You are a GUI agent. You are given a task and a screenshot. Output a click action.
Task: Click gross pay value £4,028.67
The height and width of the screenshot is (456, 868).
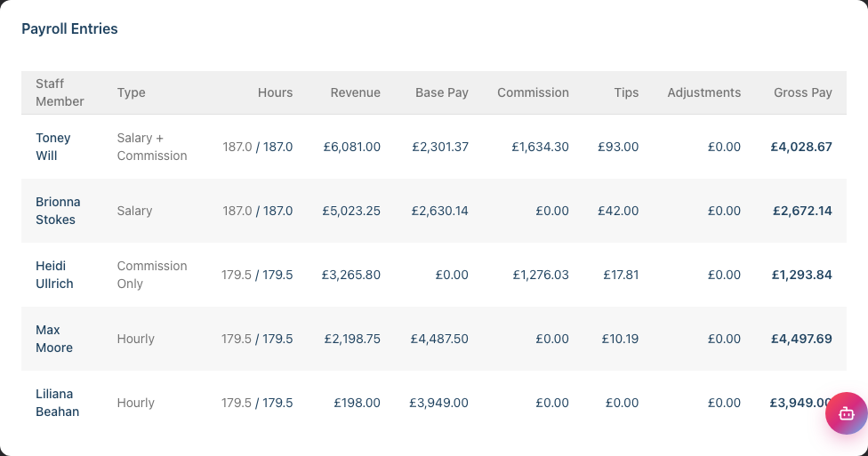pos(801,147)
